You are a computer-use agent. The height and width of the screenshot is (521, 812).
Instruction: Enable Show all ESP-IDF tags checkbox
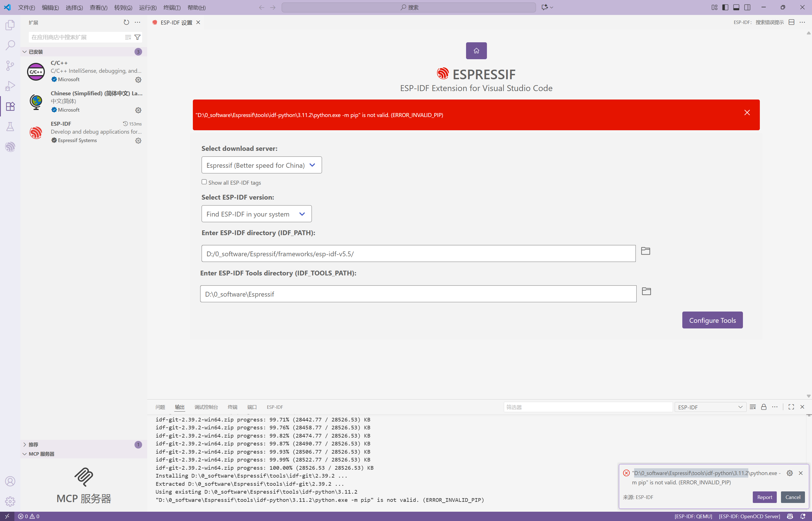(x=204, y=182)
